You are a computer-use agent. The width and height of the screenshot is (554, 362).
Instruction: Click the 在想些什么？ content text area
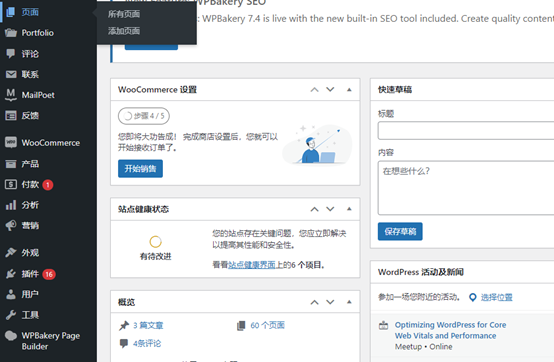coord(466,188)
